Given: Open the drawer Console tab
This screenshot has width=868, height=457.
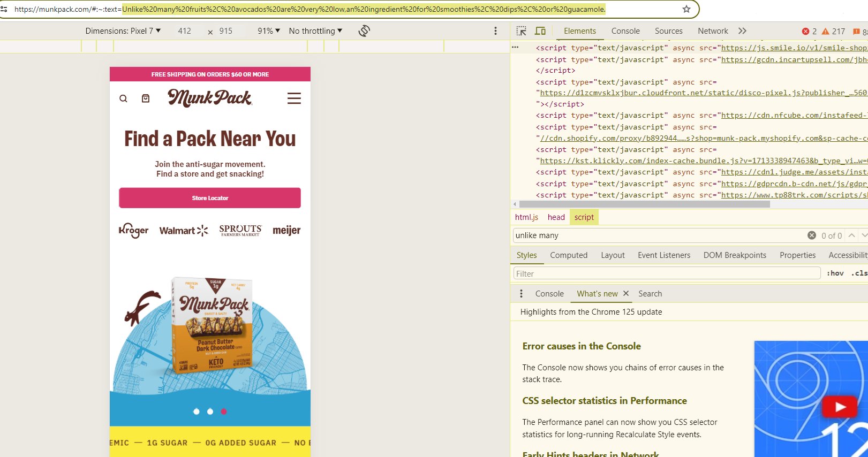Looking at the screenshot, I should tap(549, 294).
